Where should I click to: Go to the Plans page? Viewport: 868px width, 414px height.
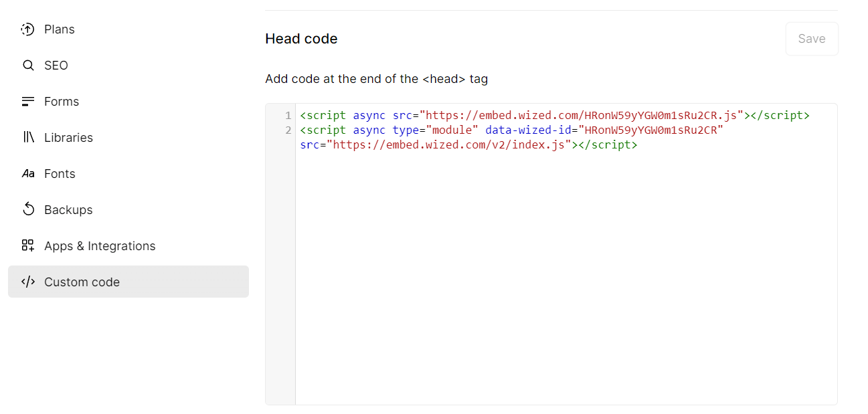[60, 29]
